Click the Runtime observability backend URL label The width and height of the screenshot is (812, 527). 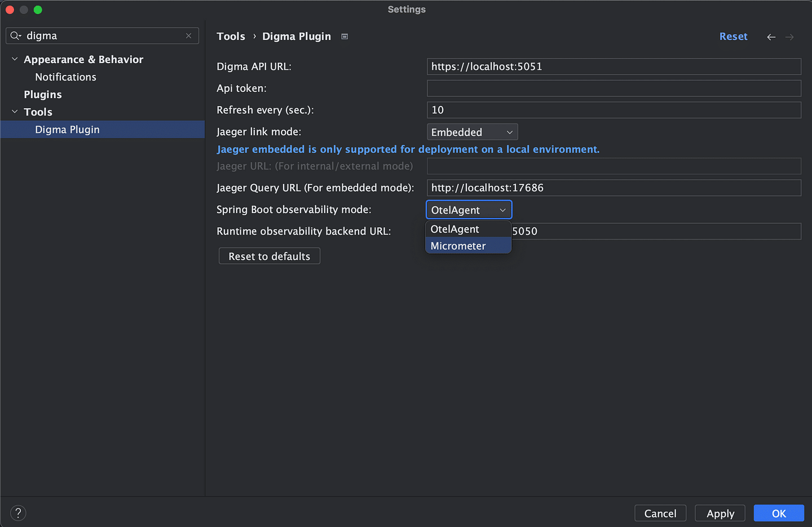(303, 231)
